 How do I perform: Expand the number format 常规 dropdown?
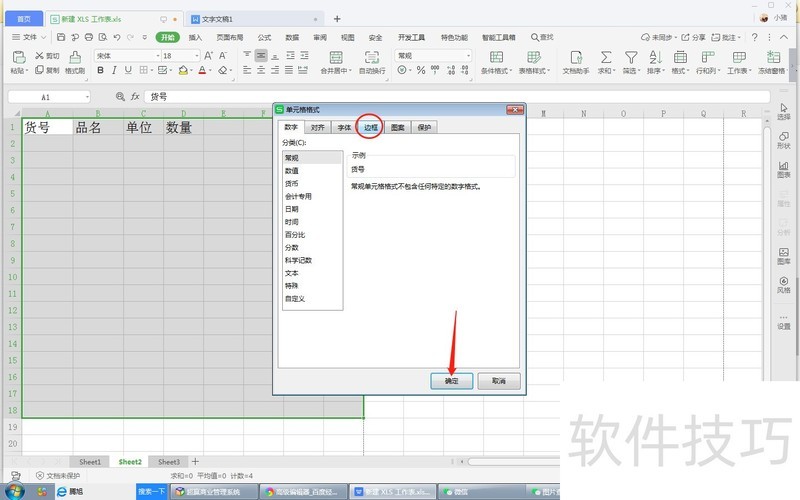point(467,56)
